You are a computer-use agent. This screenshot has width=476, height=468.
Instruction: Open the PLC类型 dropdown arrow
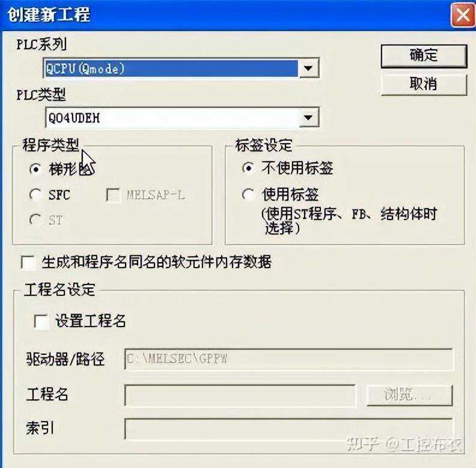point(308,117)
